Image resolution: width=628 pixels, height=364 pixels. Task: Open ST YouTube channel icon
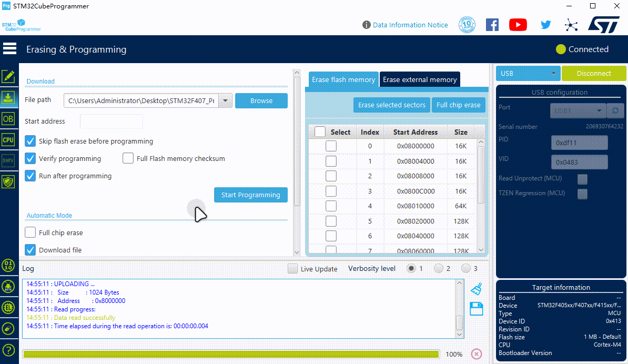pyautogui.click(x=518, y=25)
